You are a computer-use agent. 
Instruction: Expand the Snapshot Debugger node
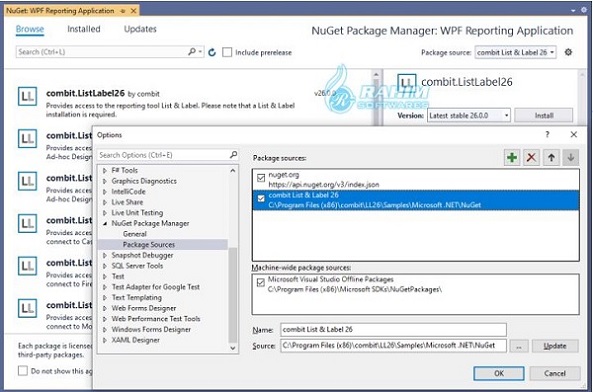point(105,255)
